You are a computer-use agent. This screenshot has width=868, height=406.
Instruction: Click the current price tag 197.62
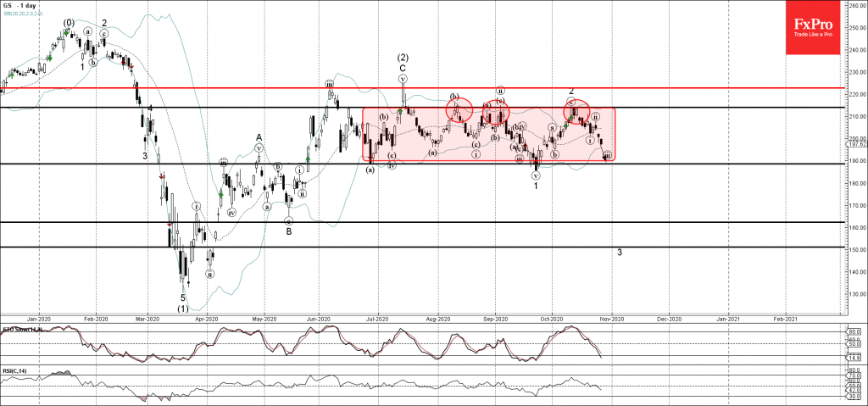(854, 144)
